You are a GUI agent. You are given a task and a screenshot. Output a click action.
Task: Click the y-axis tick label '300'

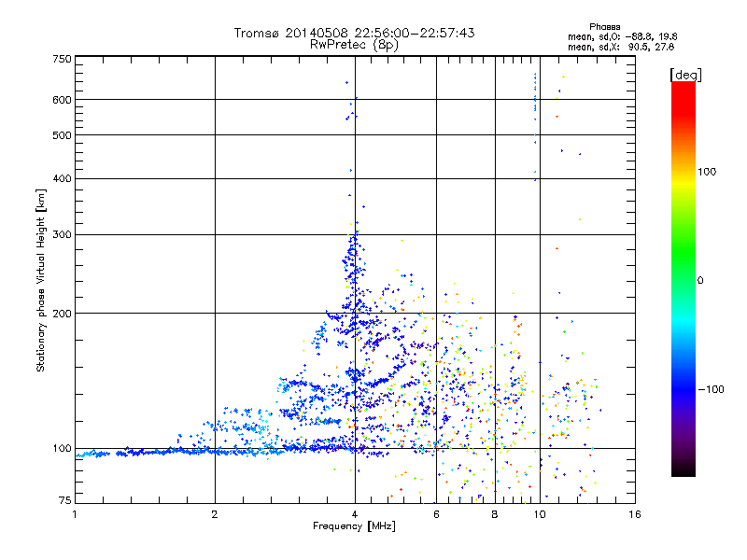pyautogui.click(x=62, y=235)
